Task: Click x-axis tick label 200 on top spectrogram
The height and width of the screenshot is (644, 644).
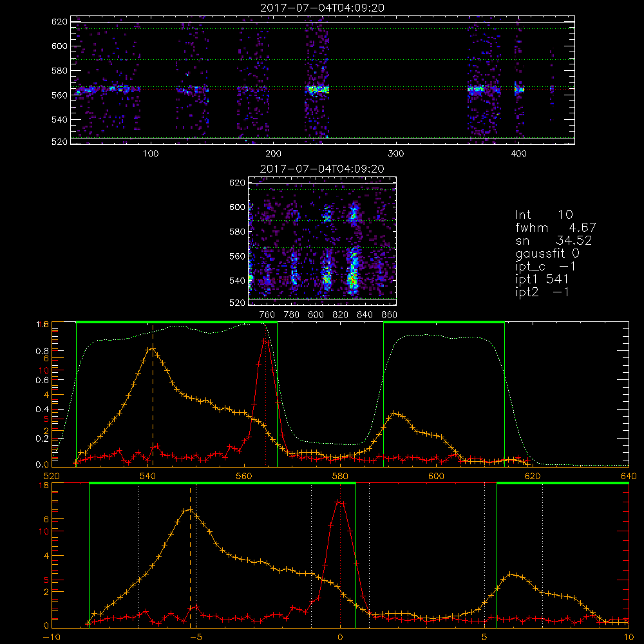Action: coord(273,154)
